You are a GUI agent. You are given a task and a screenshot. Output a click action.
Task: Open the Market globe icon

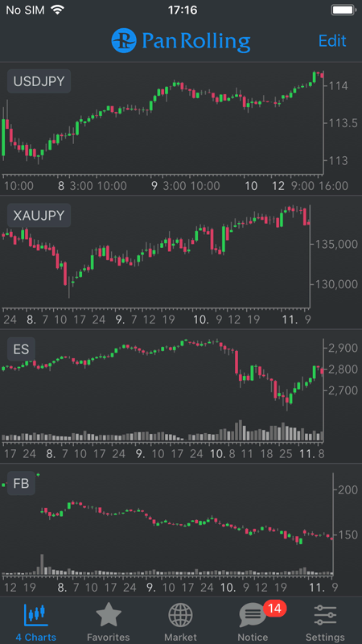pos(180,615)
